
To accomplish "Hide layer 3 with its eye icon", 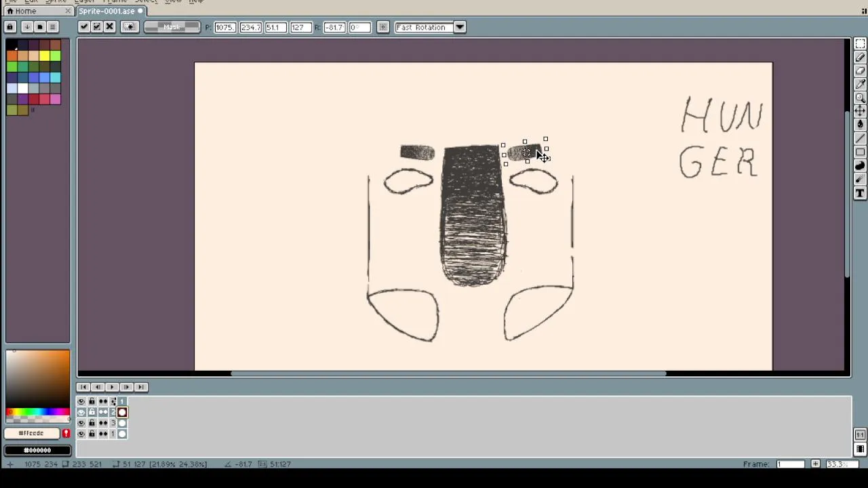I will pyautogui.click(x=81, y=423).
